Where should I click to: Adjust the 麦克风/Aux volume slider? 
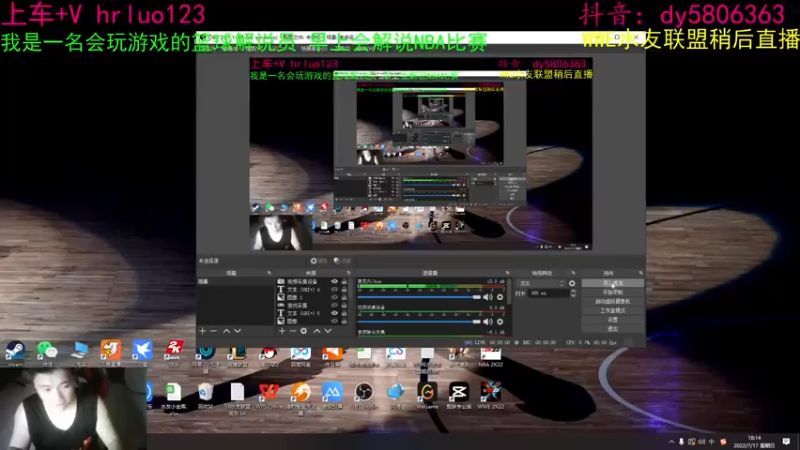click(419, 297)
